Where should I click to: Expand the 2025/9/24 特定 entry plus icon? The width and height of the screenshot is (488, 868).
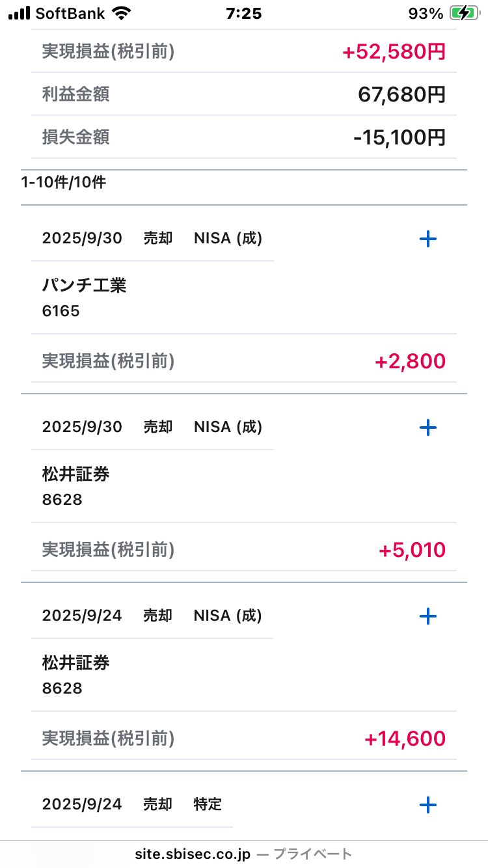click(427, 805)
